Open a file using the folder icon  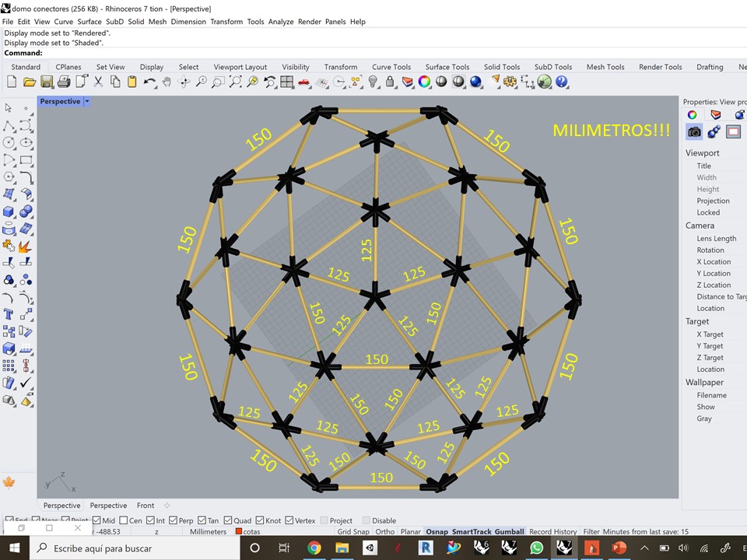(29, 82)
